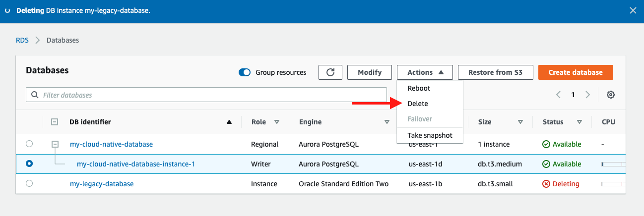644x216 pixels.
Task: Click the Writer role cell
Action: (x=262, y=164)
